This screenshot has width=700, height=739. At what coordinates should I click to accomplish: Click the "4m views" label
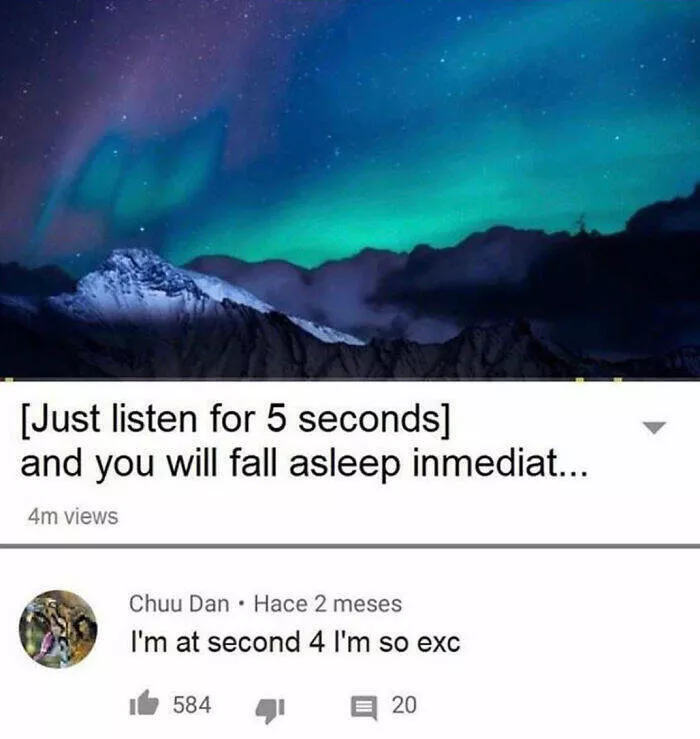[73, 516]
